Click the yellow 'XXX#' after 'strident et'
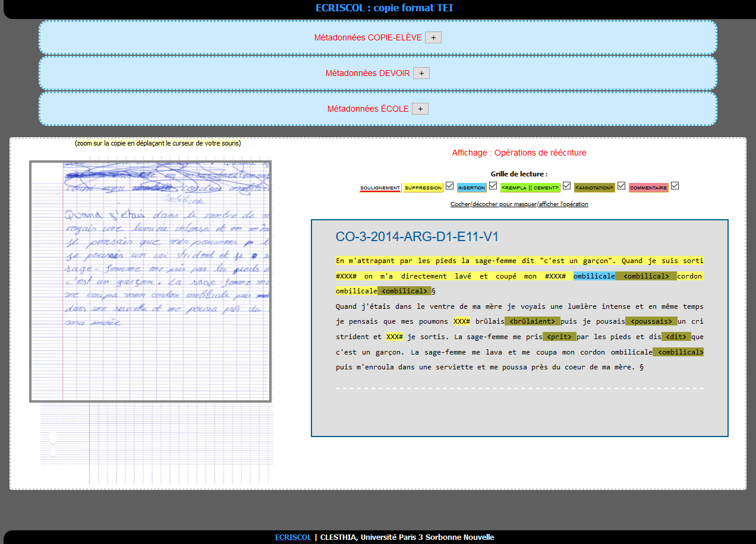The width and height of the screenshot is (756, 544). pyautogui.click(x=395, y=337)
